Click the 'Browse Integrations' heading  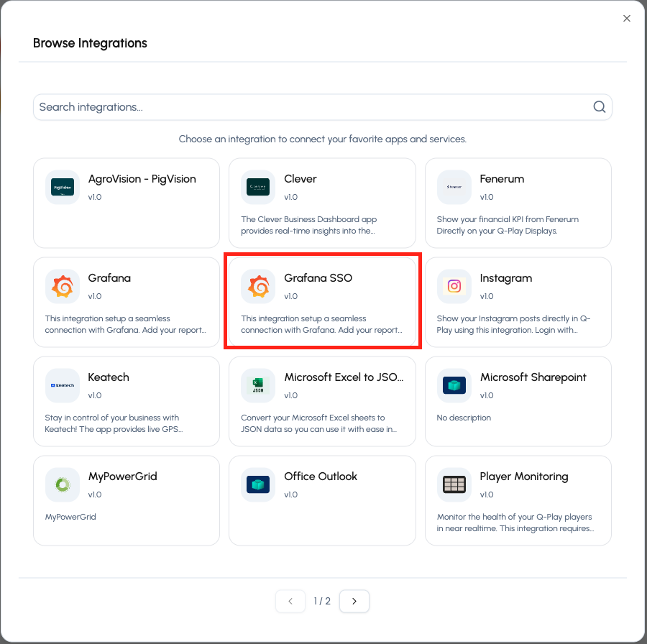pos(90,43)
